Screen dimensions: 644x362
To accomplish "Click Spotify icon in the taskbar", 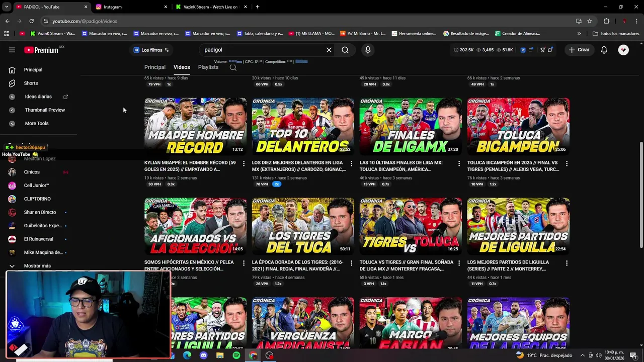I will [x=236, y=355].
